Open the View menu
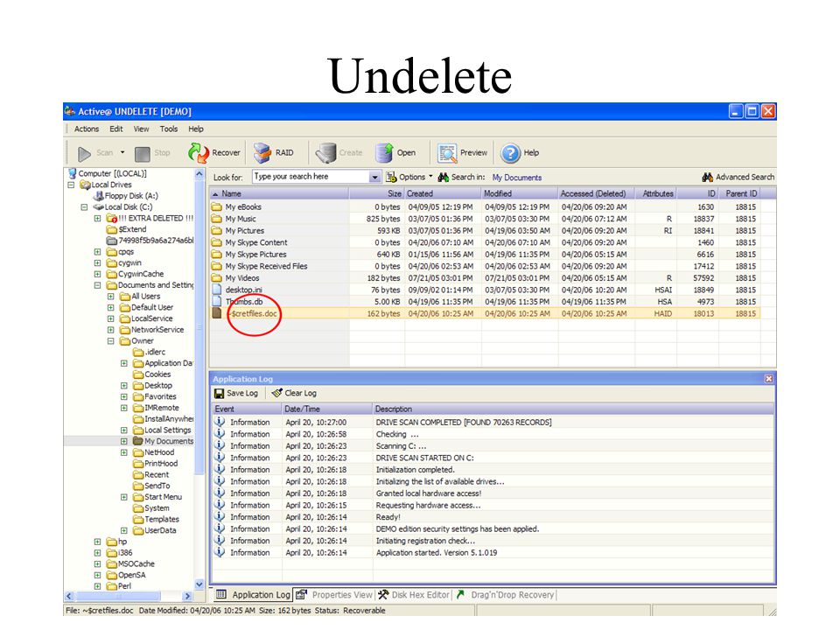The width and height of the screenshot is (840, 630). [142, 129]
